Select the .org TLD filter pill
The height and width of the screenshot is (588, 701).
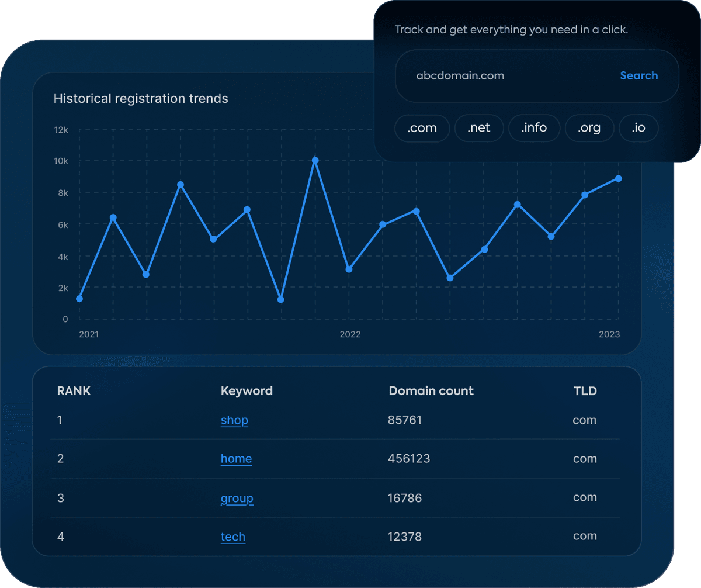[589, 128]
